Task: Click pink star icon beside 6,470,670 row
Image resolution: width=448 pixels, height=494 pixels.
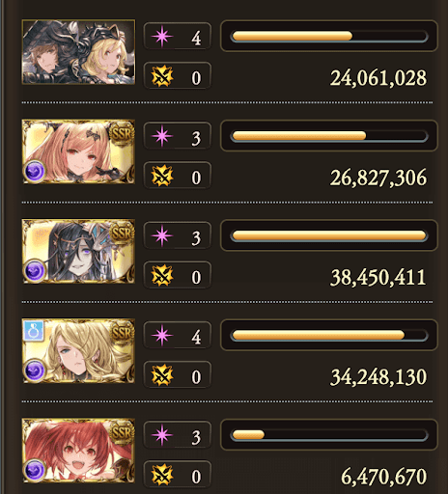Action: click(x=162, y=435)
